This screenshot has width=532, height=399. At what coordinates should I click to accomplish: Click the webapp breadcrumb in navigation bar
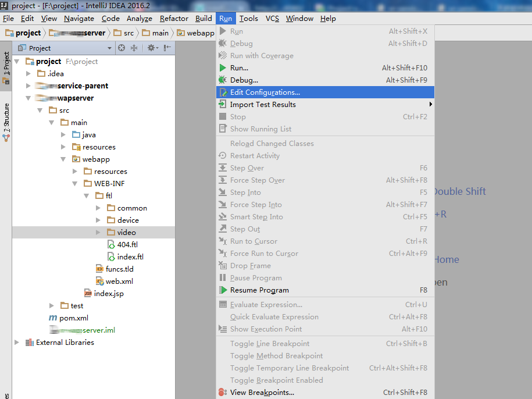tap(196, 33)
